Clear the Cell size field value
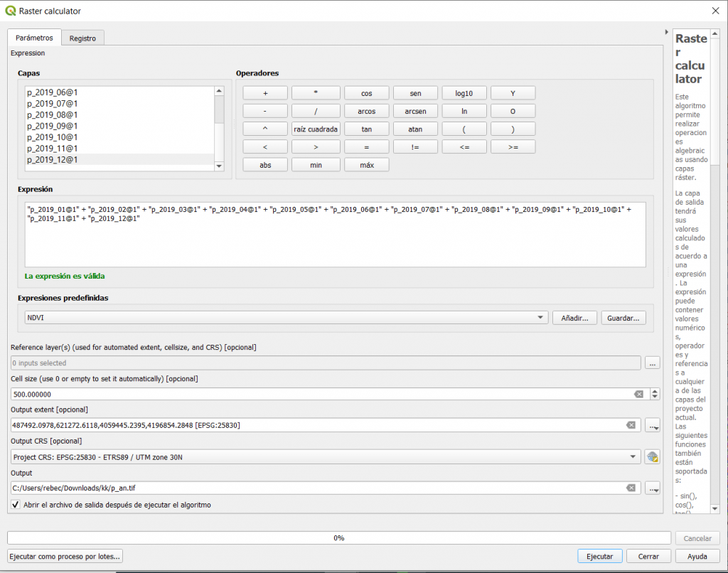 click(x=638, y=394)
